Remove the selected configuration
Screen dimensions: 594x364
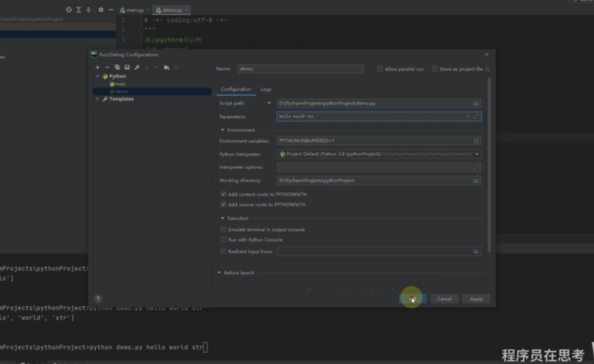[107, 67]
